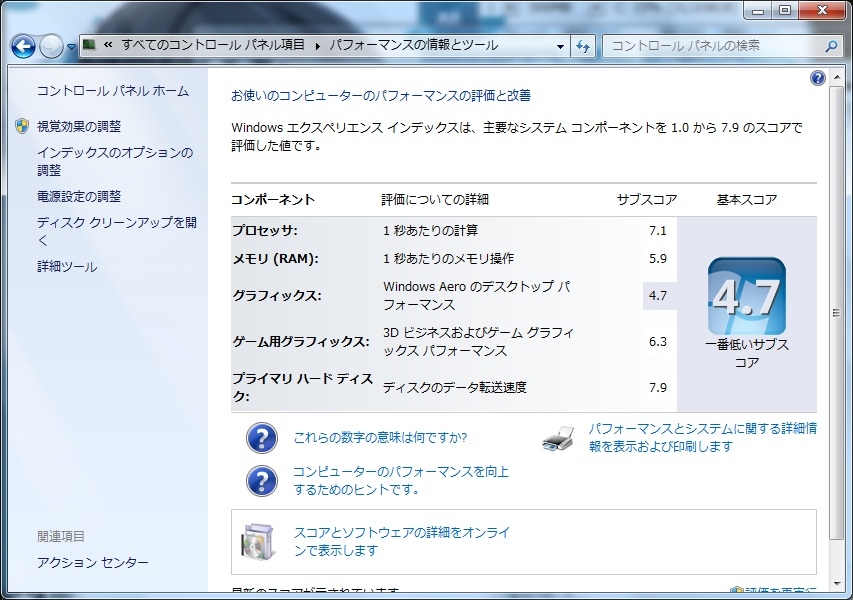Click the software box icon for online details
The width and height of the screenshot is (853, 600).
pos(258,542)
